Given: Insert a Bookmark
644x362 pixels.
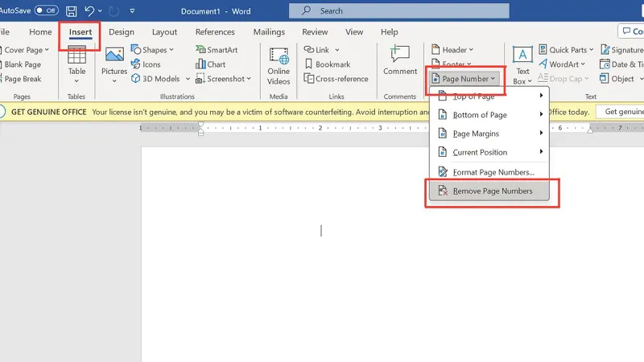Looking at the screenshot, I should tap(328, 64).
